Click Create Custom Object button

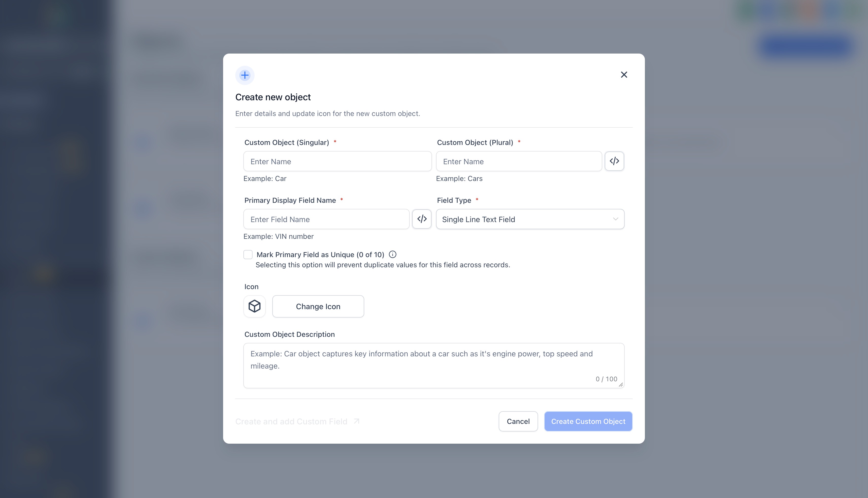tap(588, 421)
